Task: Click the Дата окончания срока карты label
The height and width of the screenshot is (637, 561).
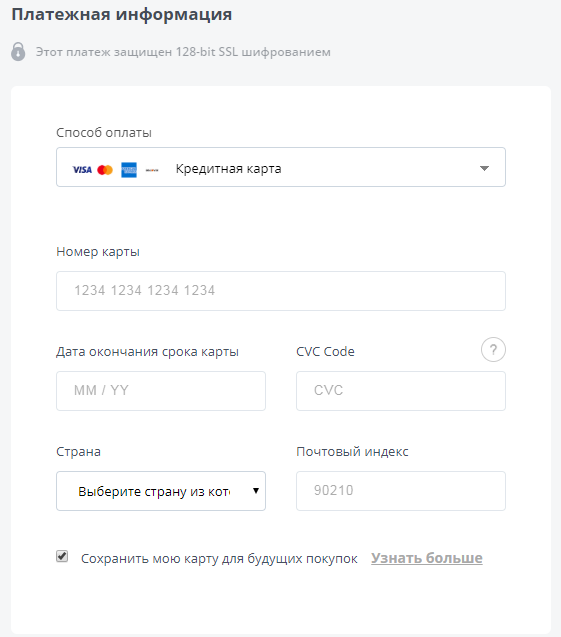Action: click(147, 352)
